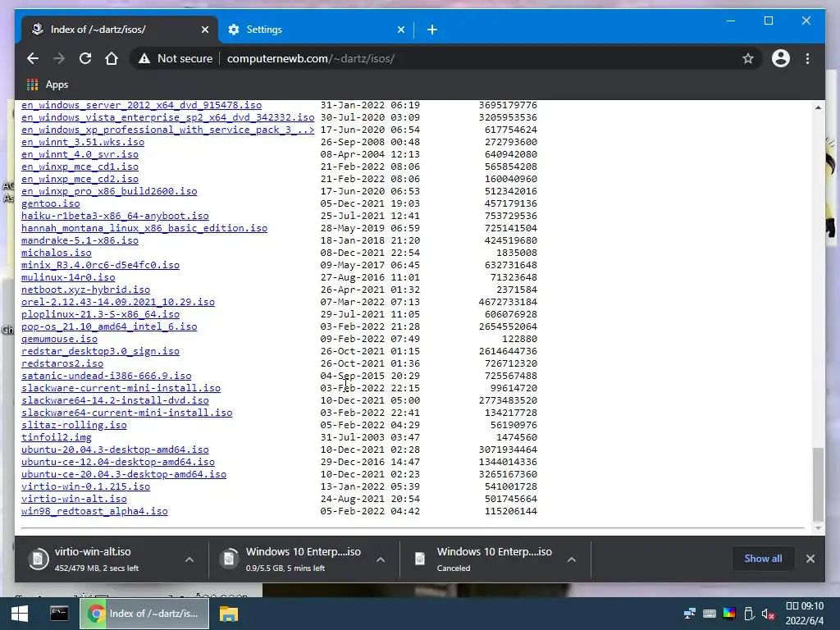The height and width of the screenshot is (630, 840).
Task: Click the address bar URL
Action: [311, 58]
